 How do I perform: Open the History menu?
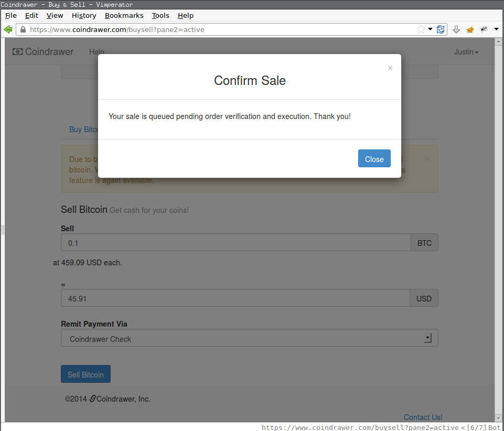[x=84, y=15]
